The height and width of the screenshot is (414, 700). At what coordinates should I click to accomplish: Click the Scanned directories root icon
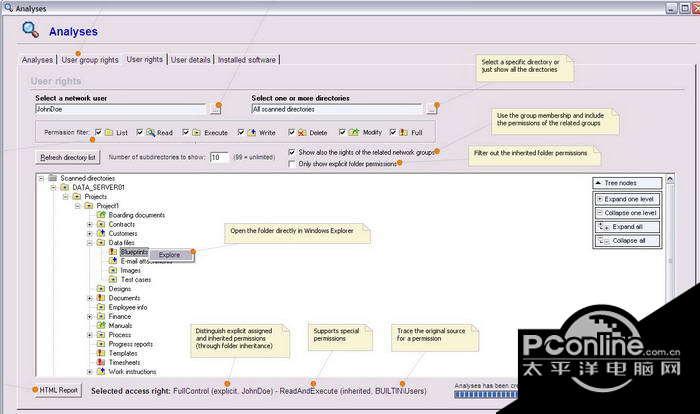click(x=53, y=178)
